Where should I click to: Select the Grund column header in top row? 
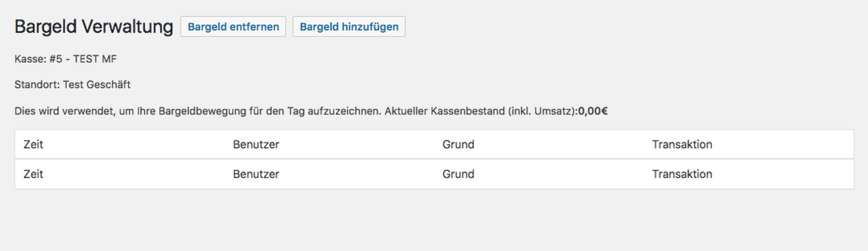(x=458, y=145)
